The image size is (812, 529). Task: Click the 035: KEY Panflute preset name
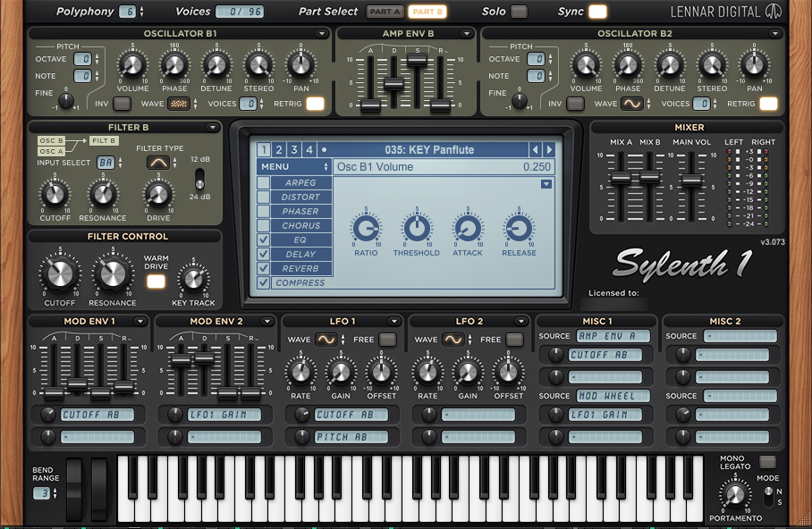coord(429,150)
